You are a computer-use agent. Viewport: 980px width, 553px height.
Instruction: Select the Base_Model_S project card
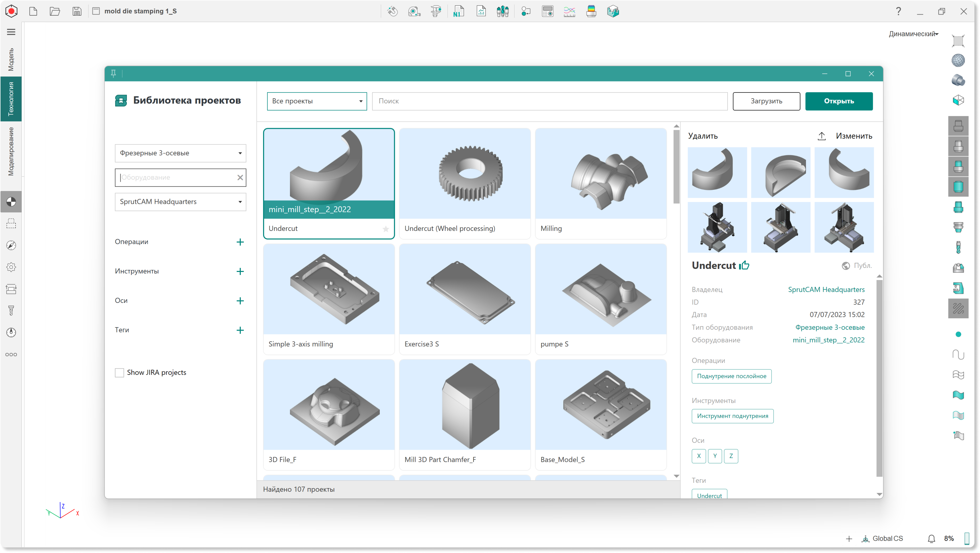coord(601,415)
